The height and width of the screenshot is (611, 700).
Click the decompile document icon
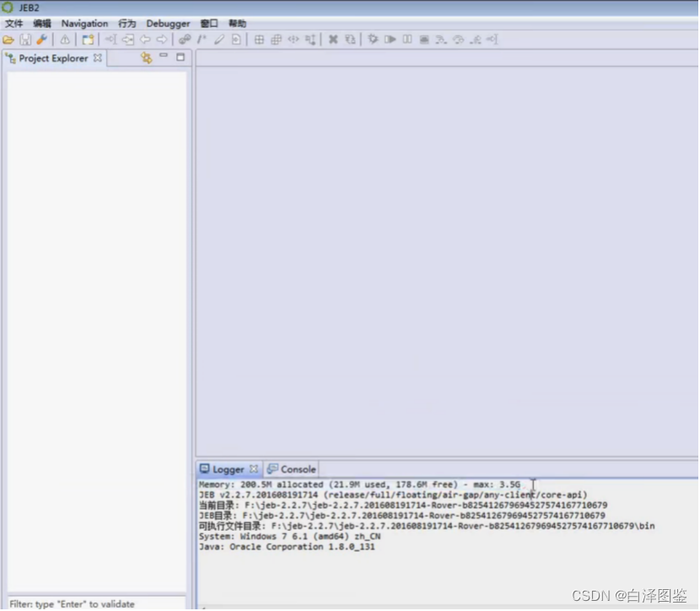236,40
